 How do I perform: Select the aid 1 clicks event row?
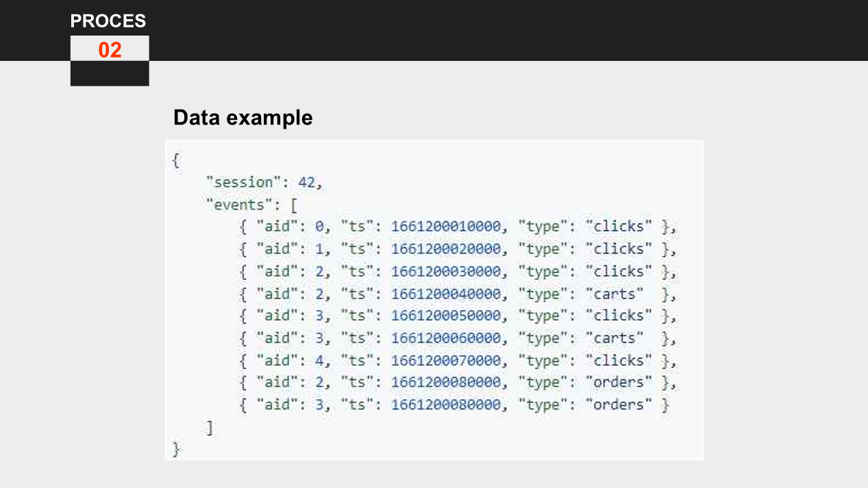pyautogui.click(x=458, y=248)
